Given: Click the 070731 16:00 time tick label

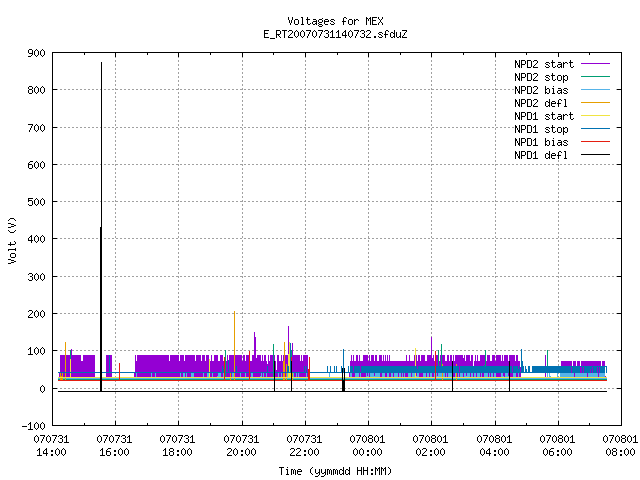Looking at the screenshot, I should (114, 446).
